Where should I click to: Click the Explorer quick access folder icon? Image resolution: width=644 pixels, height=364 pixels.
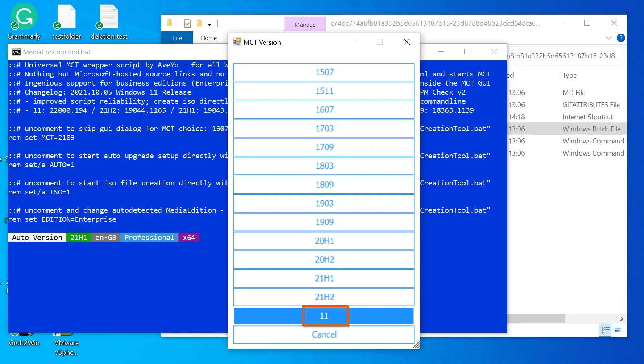(x=169, y=23)
